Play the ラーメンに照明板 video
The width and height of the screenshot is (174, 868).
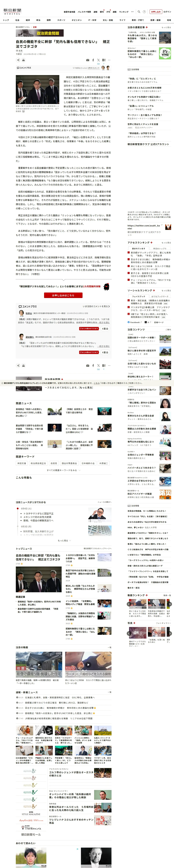[x=88, y=665]
